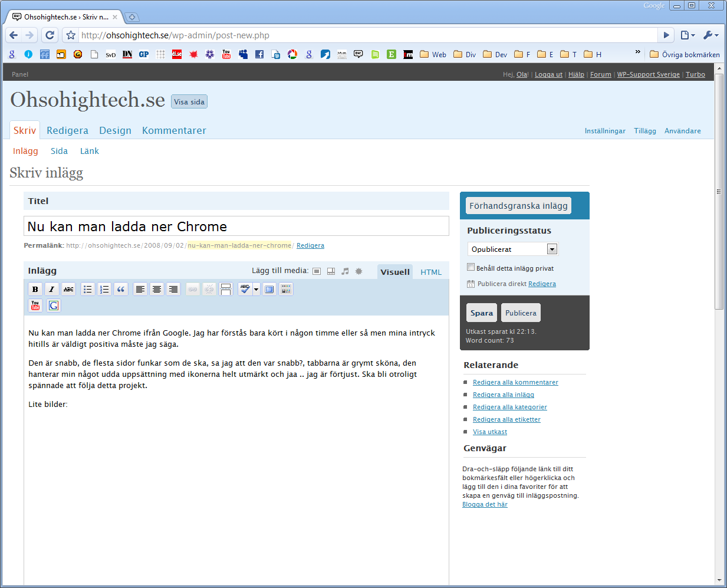Open the Div bookmarks folder
The height and width of the screenshot is (588, 727).
465,54
